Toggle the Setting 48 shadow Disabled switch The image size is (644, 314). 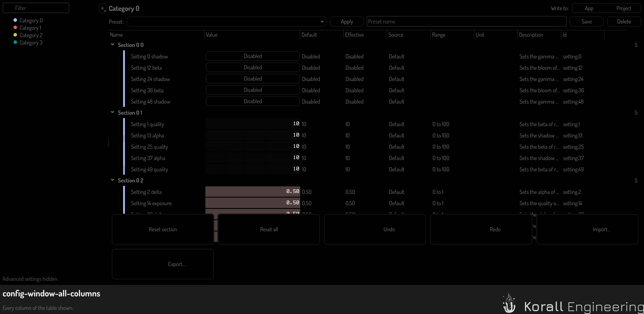(x=253, y=101)
